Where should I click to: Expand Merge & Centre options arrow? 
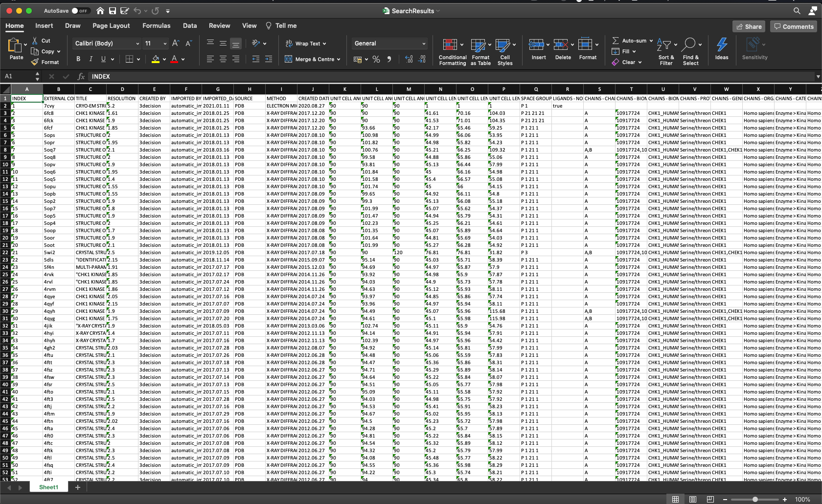339,59
